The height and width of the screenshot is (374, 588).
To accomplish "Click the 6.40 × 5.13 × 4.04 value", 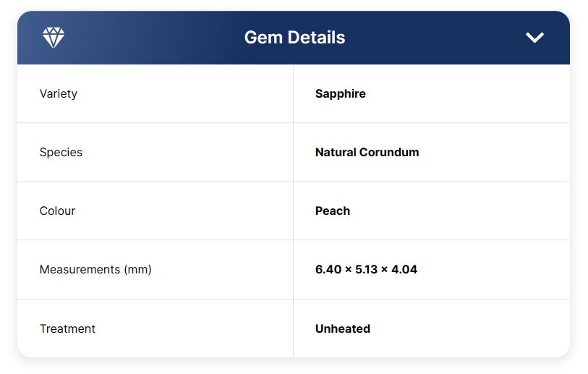I will 366,269.
